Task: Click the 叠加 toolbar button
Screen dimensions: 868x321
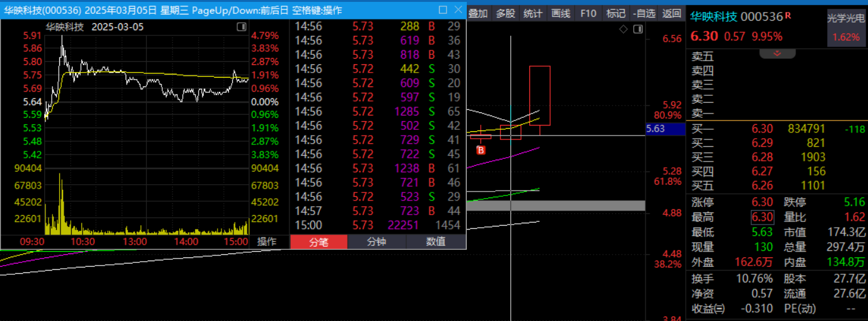Action: (478, 13)
